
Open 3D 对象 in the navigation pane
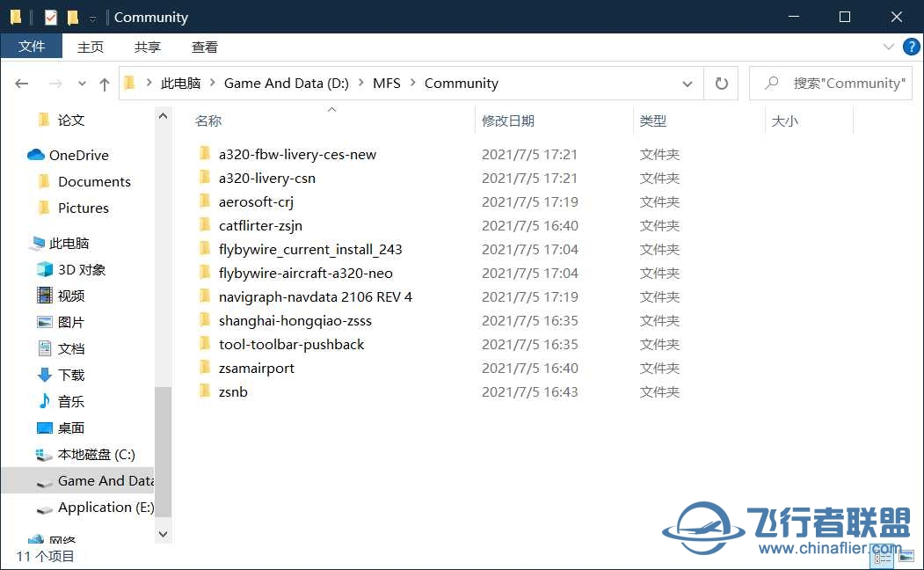coord(81,270)
